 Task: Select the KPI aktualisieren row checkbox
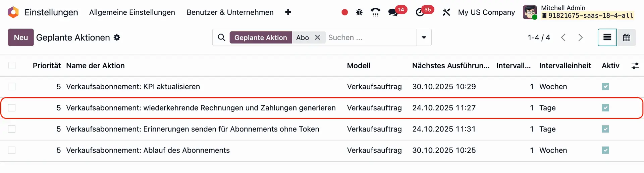12,87
